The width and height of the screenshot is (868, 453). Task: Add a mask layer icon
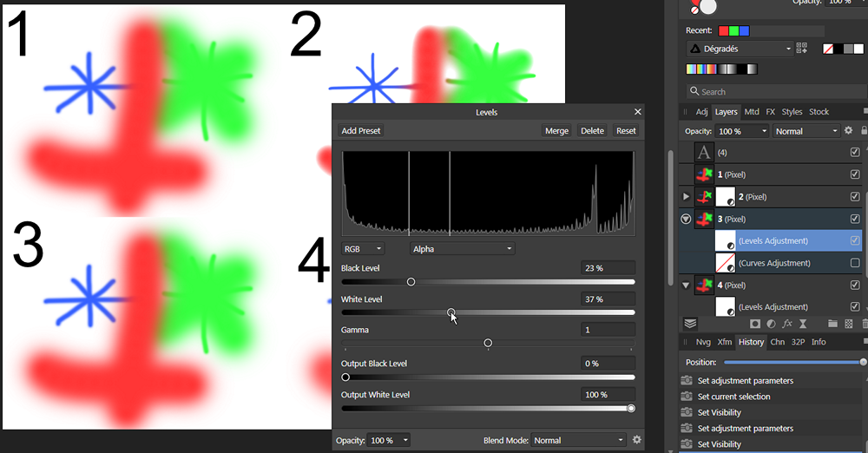point(754,324)
